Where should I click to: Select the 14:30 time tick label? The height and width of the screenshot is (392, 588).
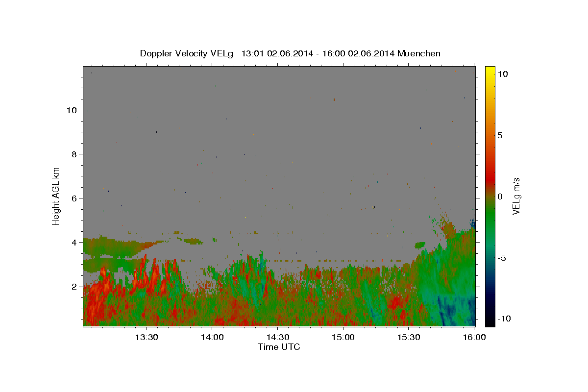click(x=277, y=337)
